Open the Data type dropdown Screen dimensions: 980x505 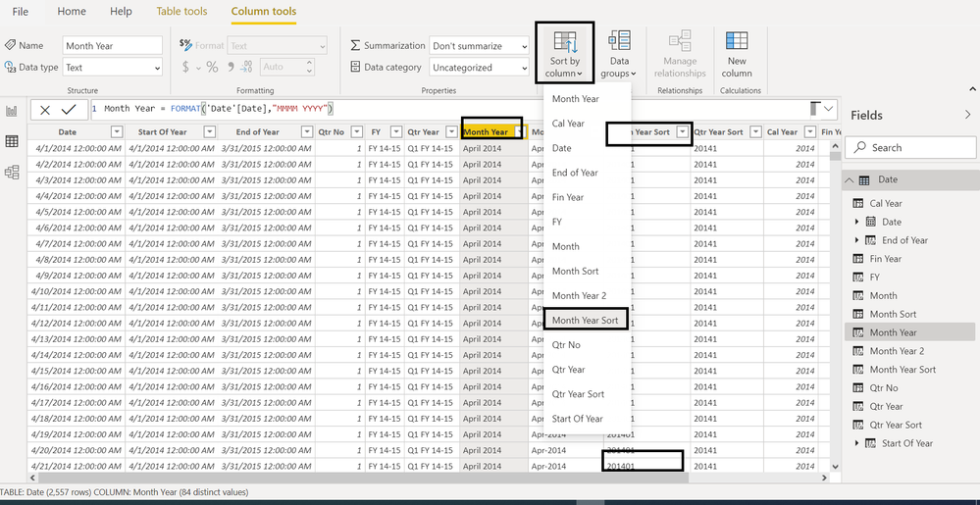113,67
